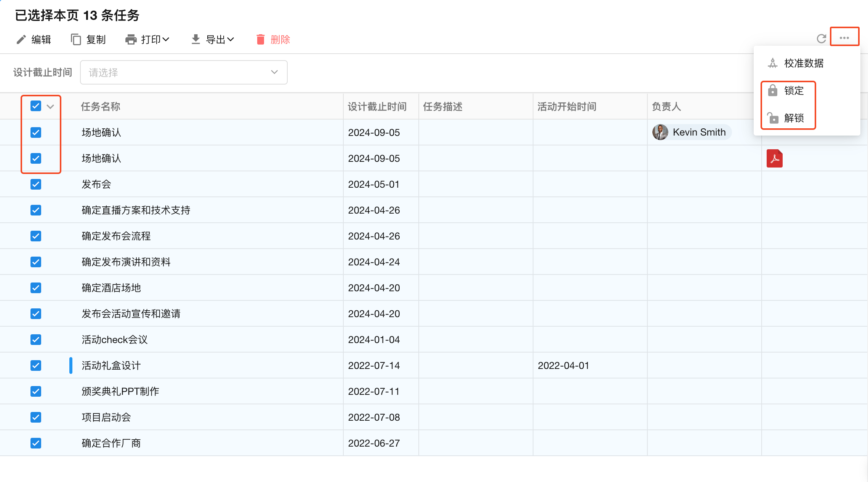This screenshot has width=868, height=482.
Task: Choose 解锁 in the dropdown menu
Action: click(x=793, y=118)
